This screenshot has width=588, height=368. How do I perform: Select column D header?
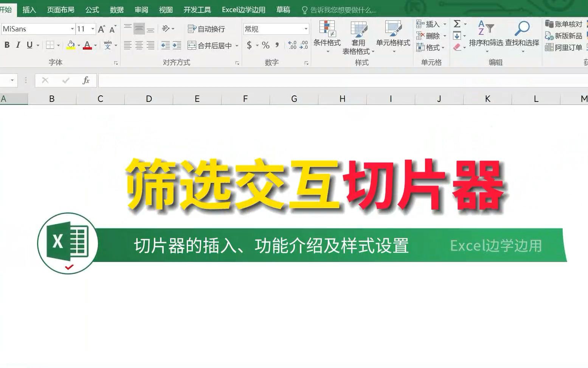pos(149,99)
